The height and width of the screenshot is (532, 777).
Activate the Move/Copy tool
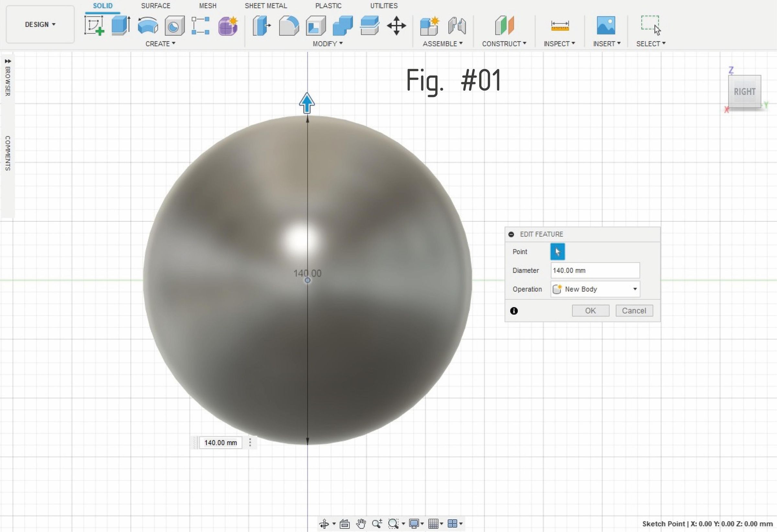(397, 26)
